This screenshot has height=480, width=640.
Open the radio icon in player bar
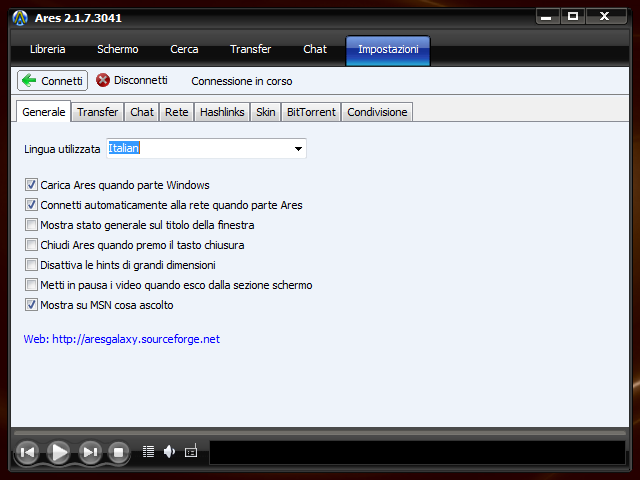click(x=191, y=452)
